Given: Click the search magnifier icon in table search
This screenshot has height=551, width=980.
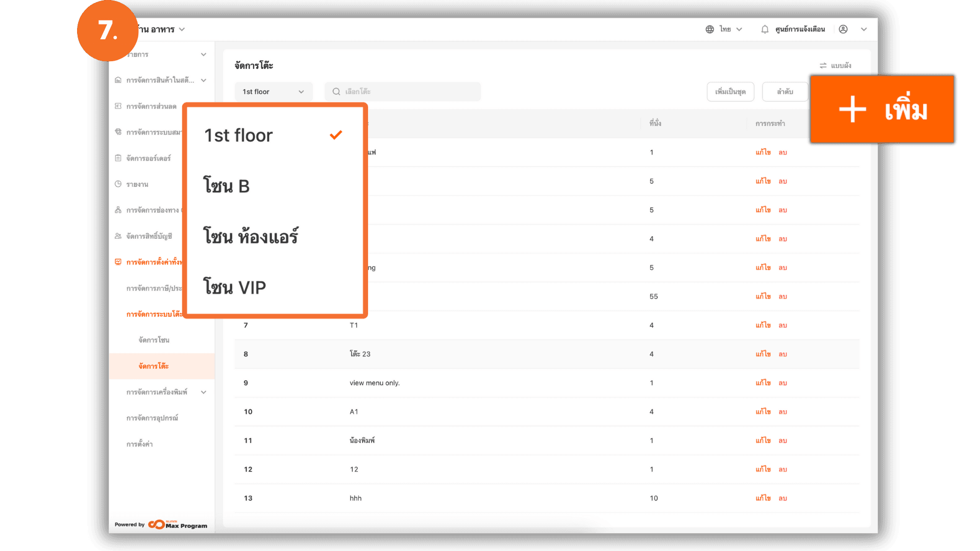Looking at the screenshot, I should pos(336,92).
